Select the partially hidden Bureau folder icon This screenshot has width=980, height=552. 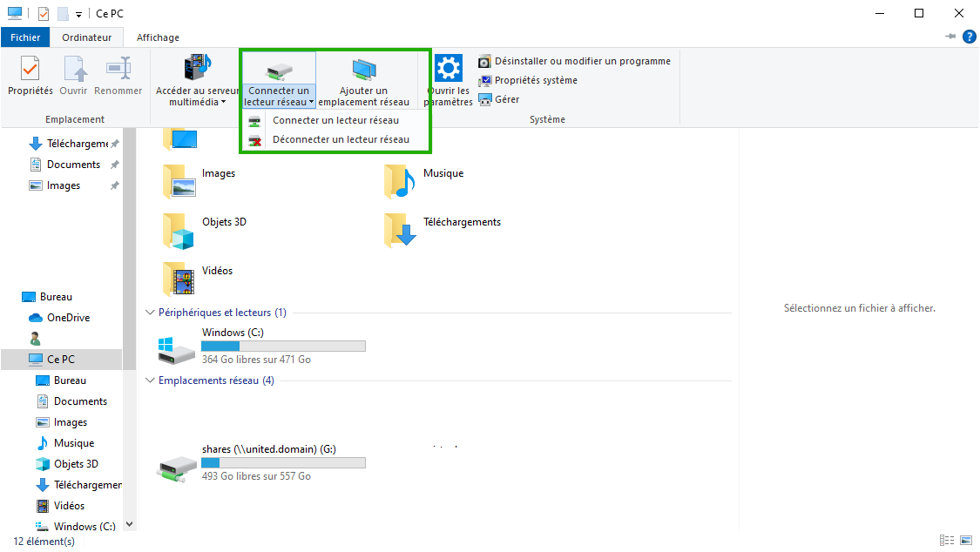180,140
